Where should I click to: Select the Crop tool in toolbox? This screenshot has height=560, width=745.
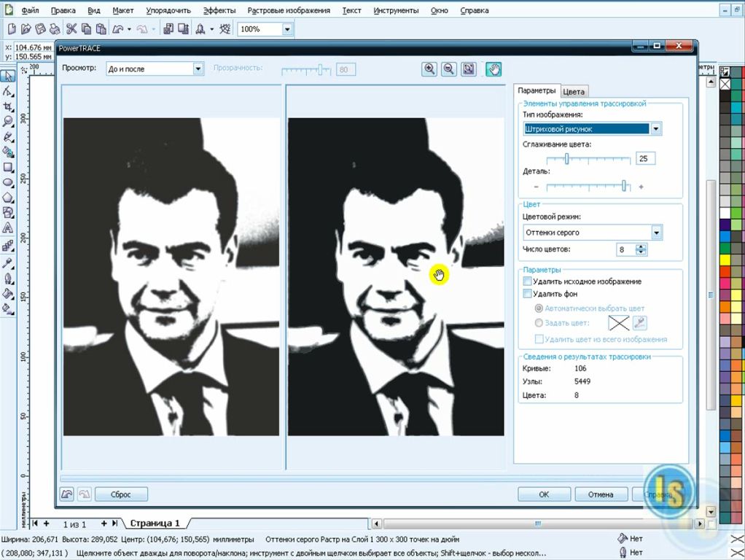tap(8, 106)
